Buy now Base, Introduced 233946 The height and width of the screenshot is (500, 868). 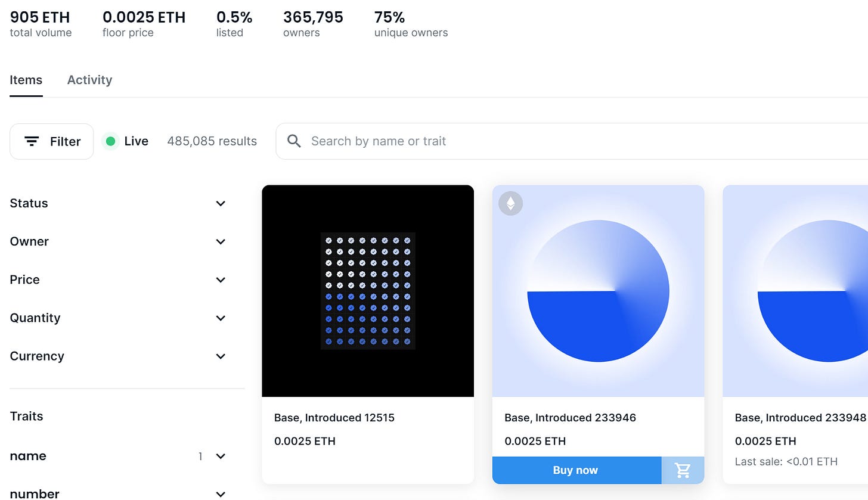[x=576, y=470]
